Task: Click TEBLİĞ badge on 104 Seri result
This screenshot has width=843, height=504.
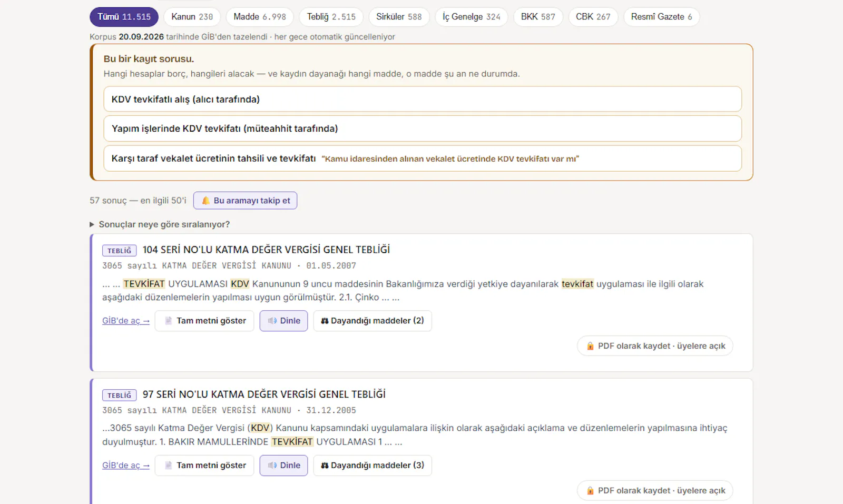Action: point(120,251)
